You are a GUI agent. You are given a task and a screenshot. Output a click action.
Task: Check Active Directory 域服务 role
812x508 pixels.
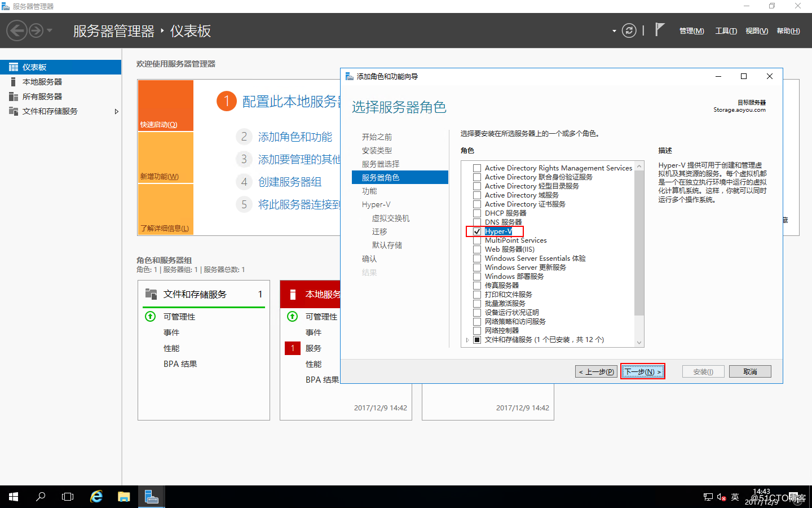[477, 195]
